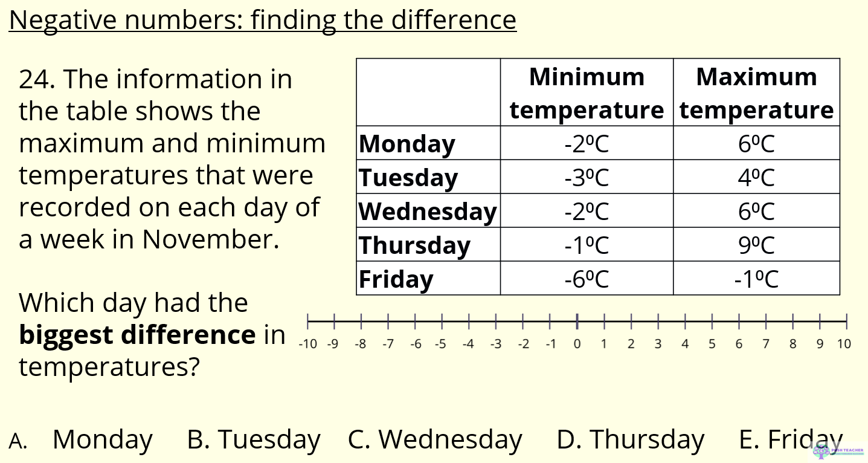Click the -6 tick on number line
The height and width of the screenshot is (463, 868).
point(416,321)
